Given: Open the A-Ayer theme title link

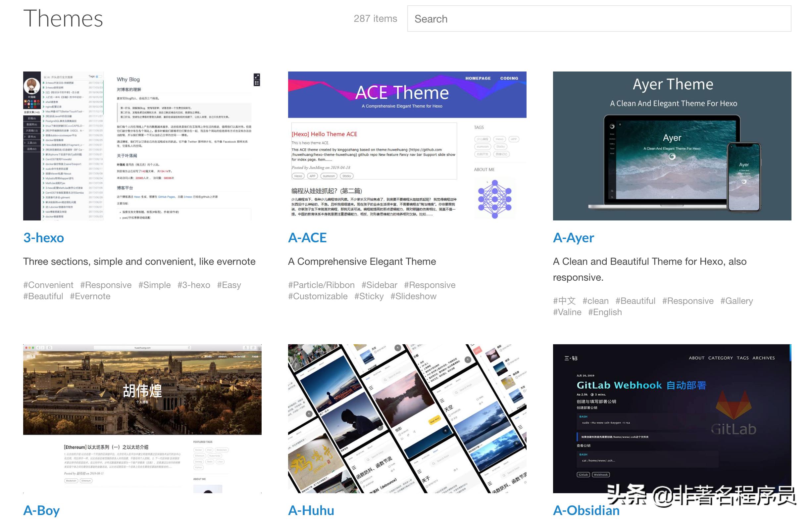Looking at the screenshot, I should click(573, 238).
